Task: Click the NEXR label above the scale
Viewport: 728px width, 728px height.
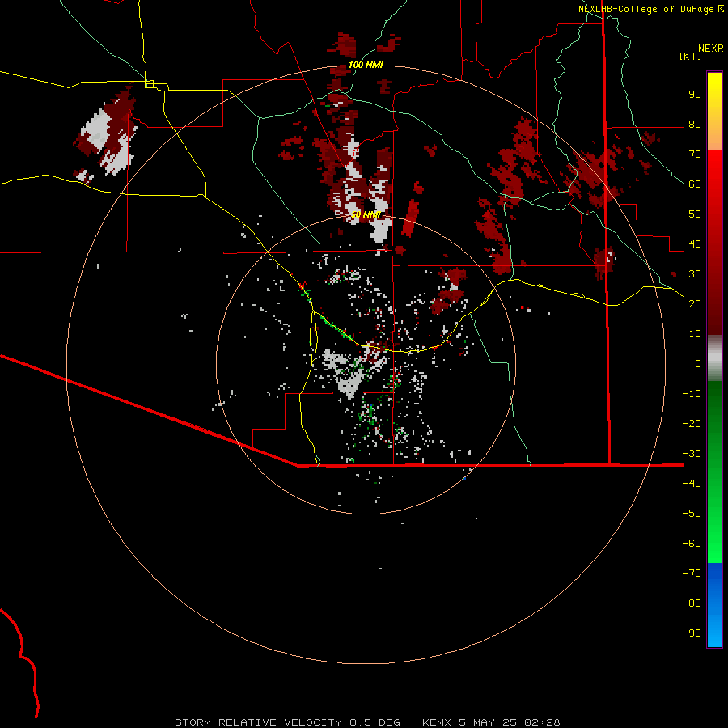Action: point(711,49)
